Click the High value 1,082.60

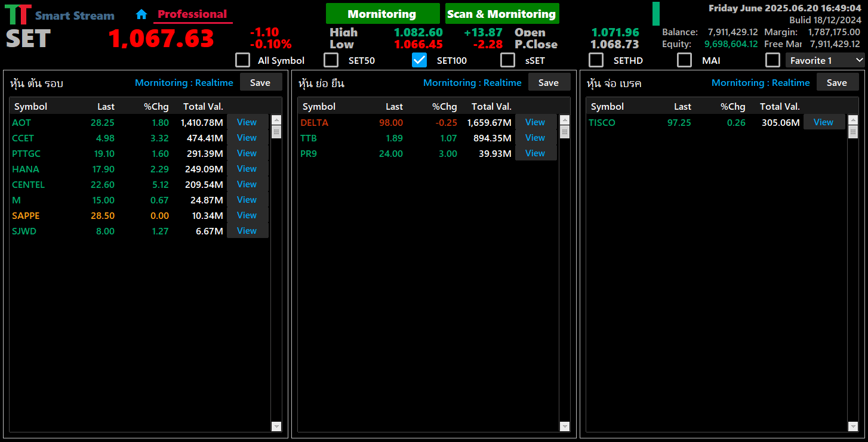pyautogui.click(x=418, y=33)
